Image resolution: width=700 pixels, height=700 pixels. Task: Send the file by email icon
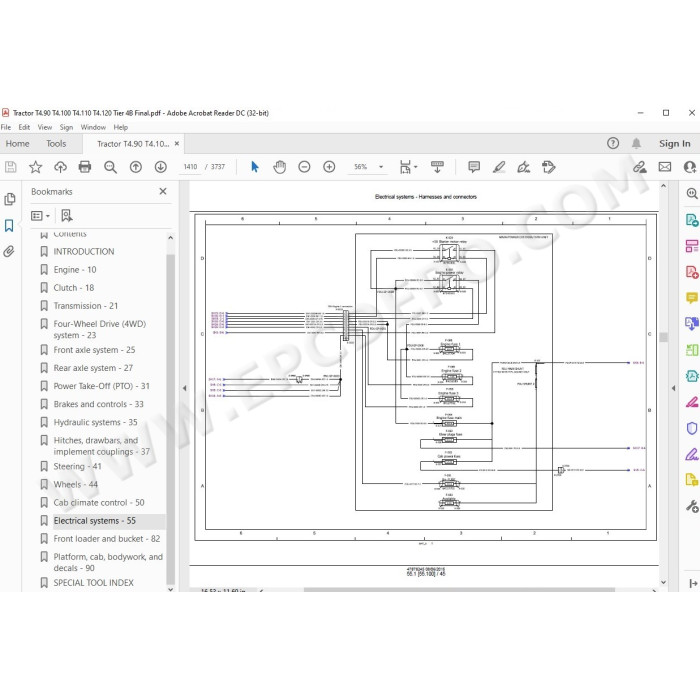665,167
